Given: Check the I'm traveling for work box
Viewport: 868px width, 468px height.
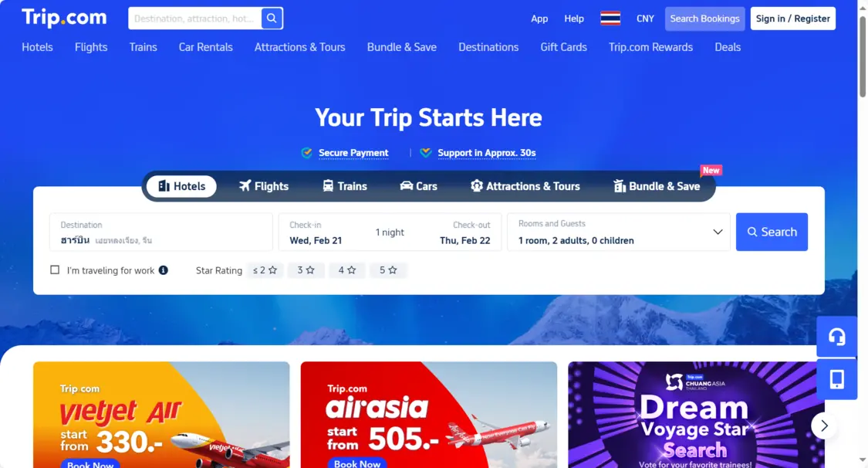Looking at the screenshot, I should coord(55,270).
